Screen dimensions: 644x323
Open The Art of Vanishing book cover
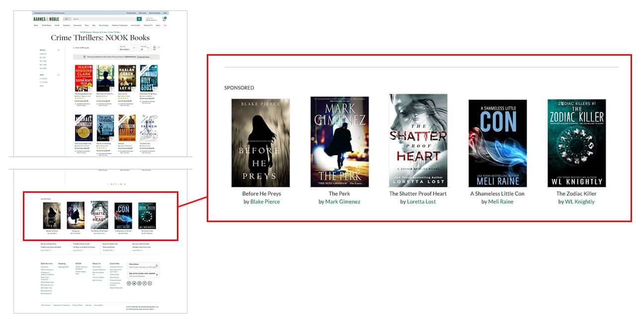(x=105, y=128)
